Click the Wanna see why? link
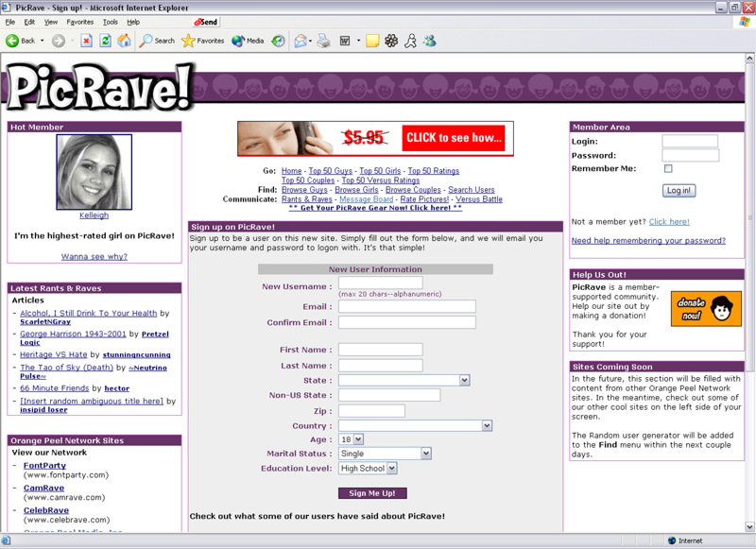Image resolution: width=756 pixels, height=549 pixels. pos(94,256)
